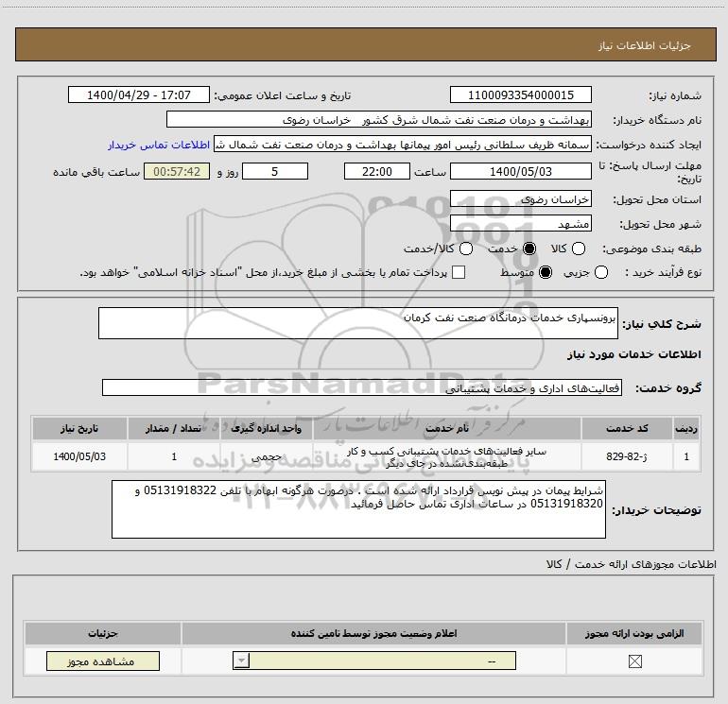Click the جزئیات اطلاعات نیاز page header

[x=366, y=44]
